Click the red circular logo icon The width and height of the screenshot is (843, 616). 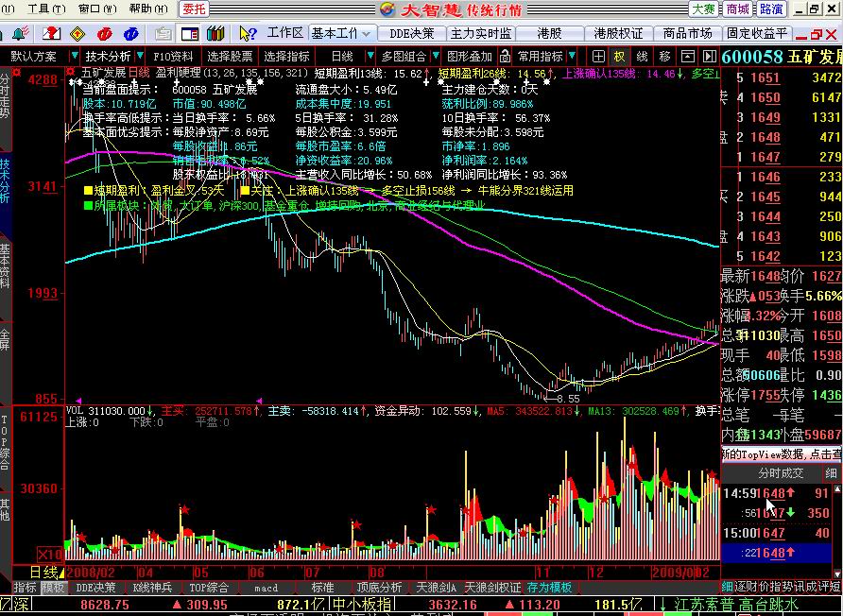click(x=104, y=34)
